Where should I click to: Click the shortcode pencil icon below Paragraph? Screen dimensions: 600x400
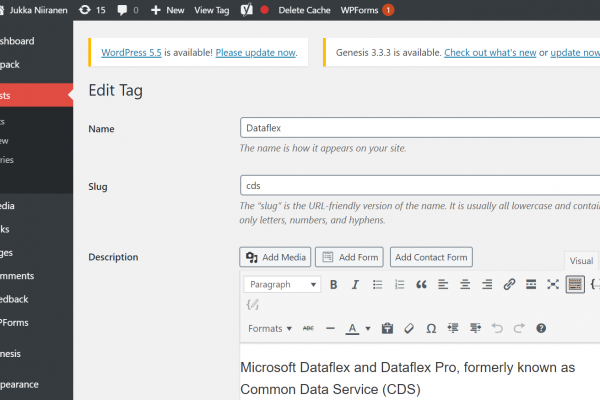(x=253, y=305)
